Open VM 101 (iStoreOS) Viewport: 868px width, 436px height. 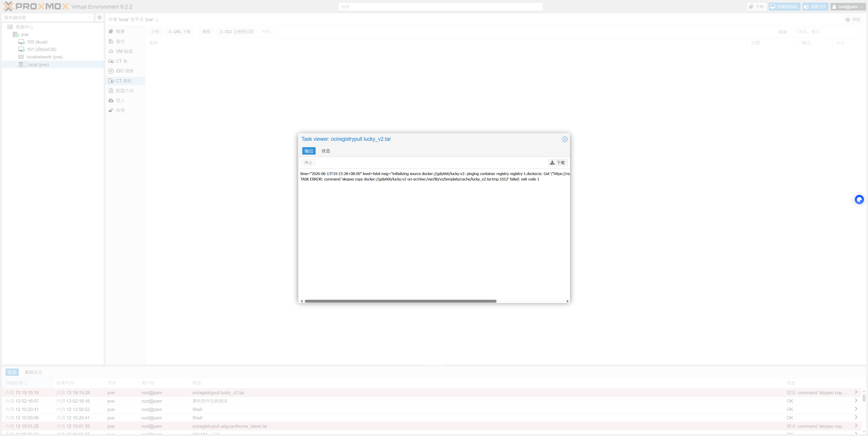click(41, 49)
